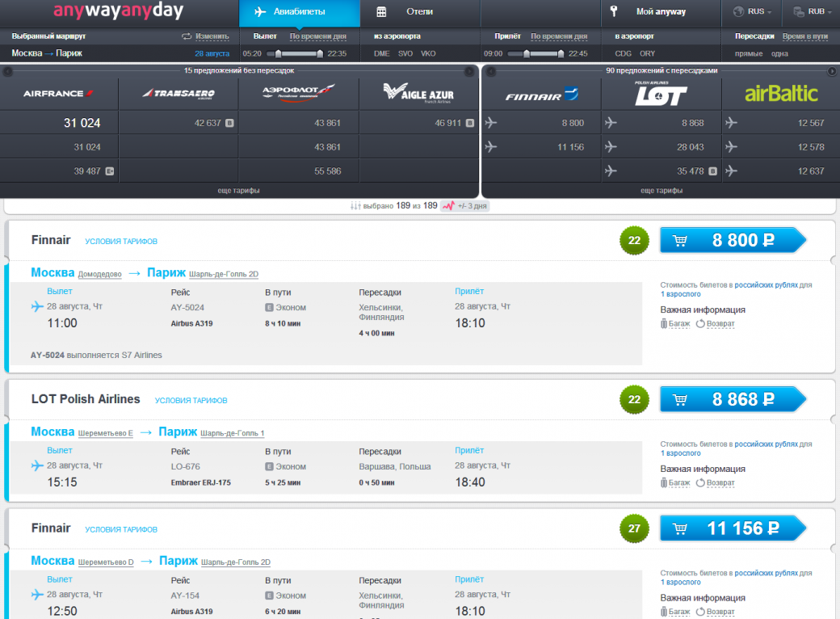Toggle the SVO departure airport filter
This screenshot has width=840, height=619.
(405, 53)
